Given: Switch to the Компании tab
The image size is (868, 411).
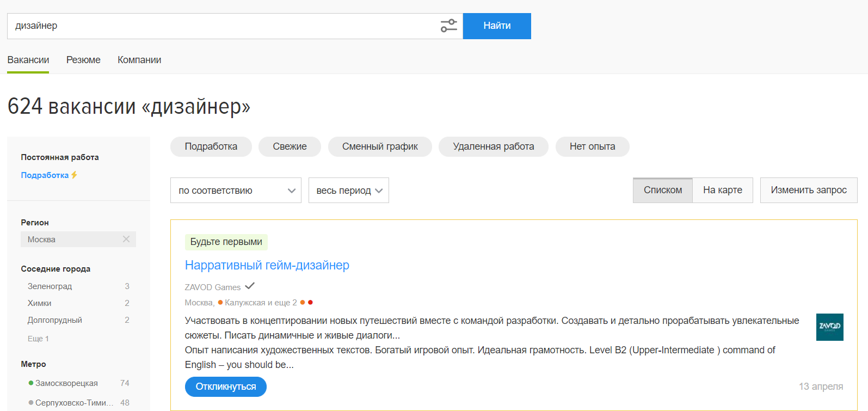Looking at the screenshot, I should pyautogui.click(x=139, y=60).
